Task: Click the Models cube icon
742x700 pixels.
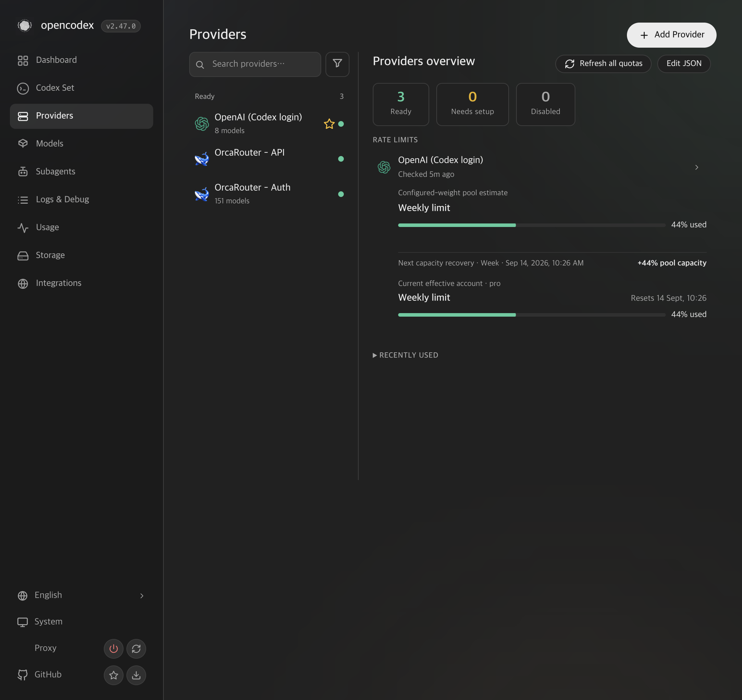Action: click(x=23, y=144)
